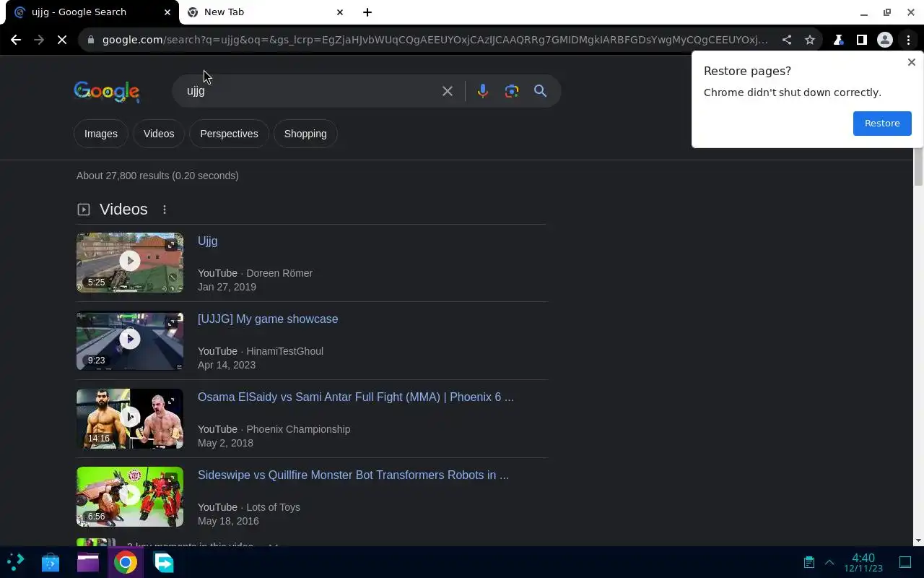Viewport: 924px width, 578px height.
Task: Play the 5:25 Ujjg video thumbnail
Action: 130,262
